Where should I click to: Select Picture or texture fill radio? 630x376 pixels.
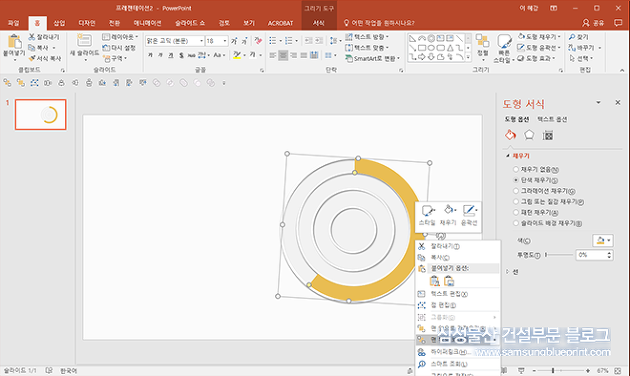coord(516,201)
